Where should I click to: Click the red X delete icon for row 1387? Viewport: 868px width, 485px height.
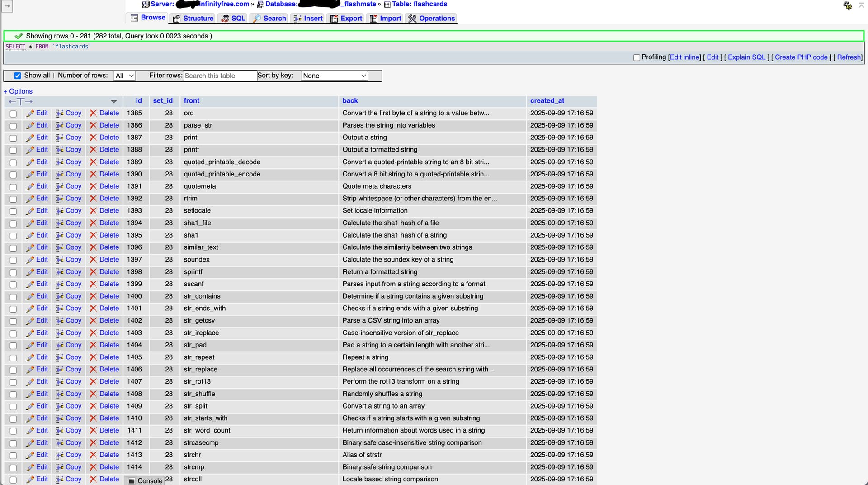tap(93, 138)
